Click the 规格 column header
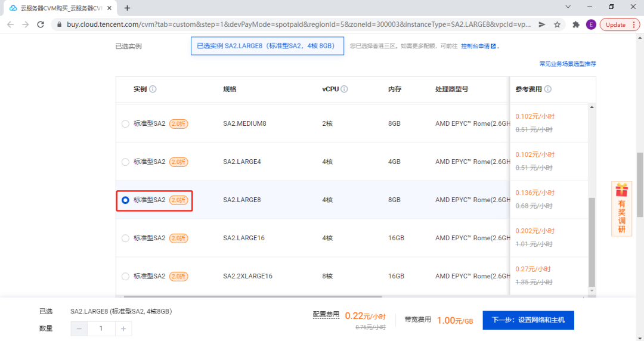The height and width of the screenshot is (341, 644). [230, 89]
